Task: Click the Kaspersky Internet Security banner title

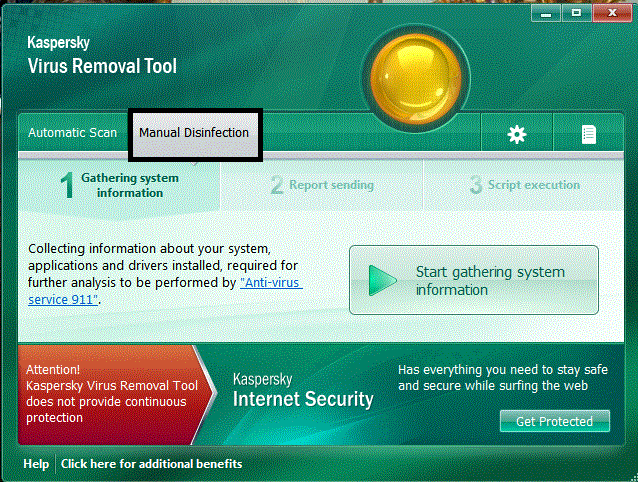Action: point(302,392)
